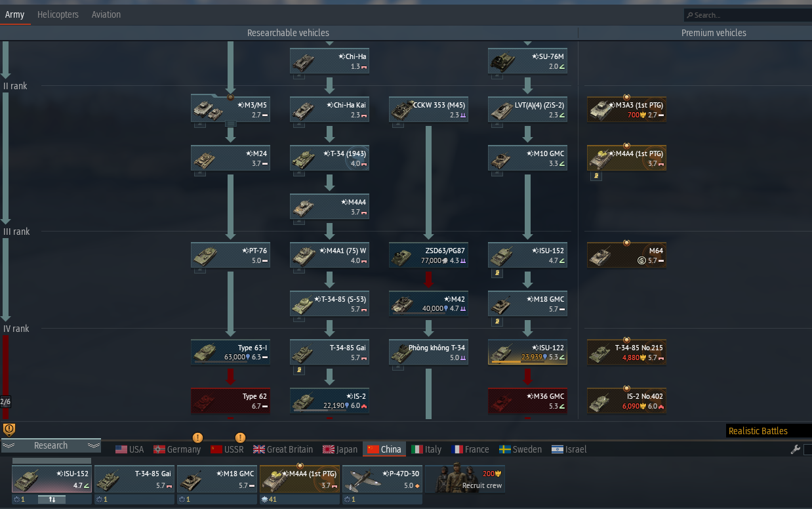
Task: Switch to the Great Britain nation tab
Action: pos(283,449)
